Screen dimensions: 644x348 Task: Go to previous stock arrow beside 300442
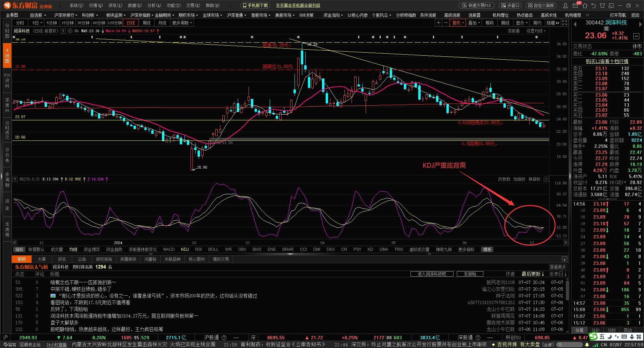(x=575, y=24)
